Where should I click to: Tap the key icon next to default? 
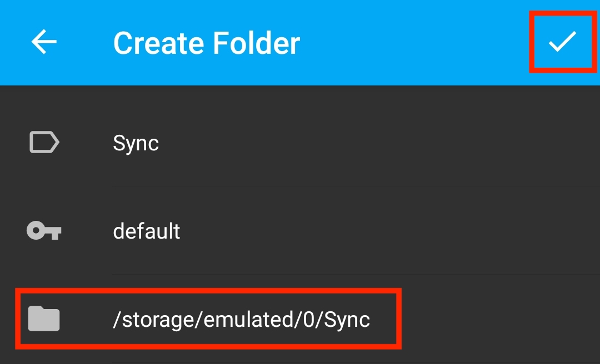click(x=44, y=231)
